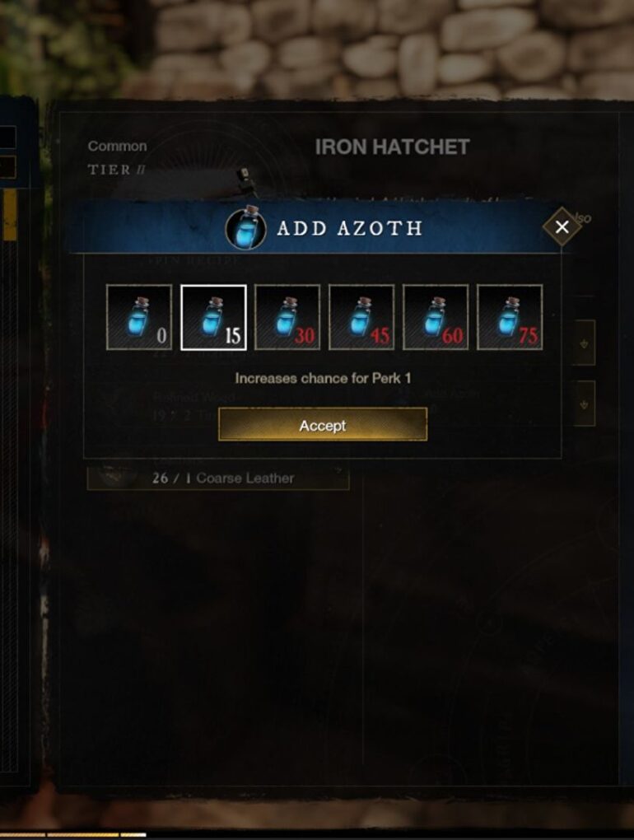Pick the 75 Azoth vial option

(x=510, y=317)
